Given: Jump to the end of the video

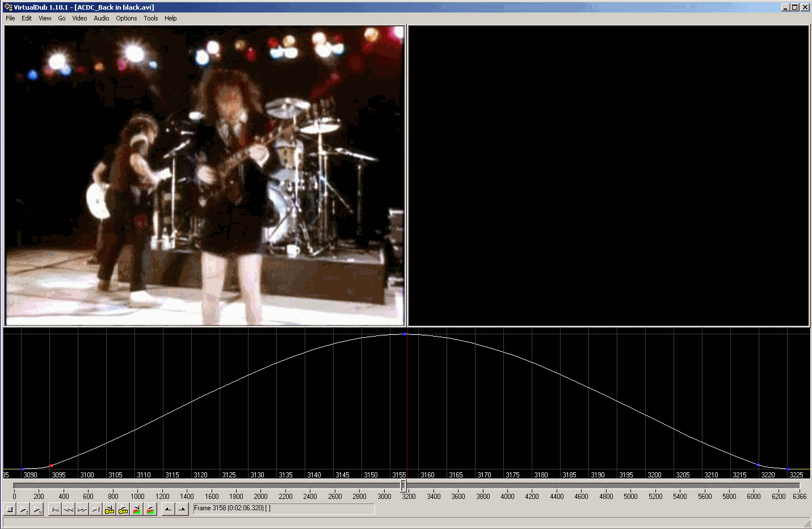Looking at the screenshot, I should (x=96, y=509).
